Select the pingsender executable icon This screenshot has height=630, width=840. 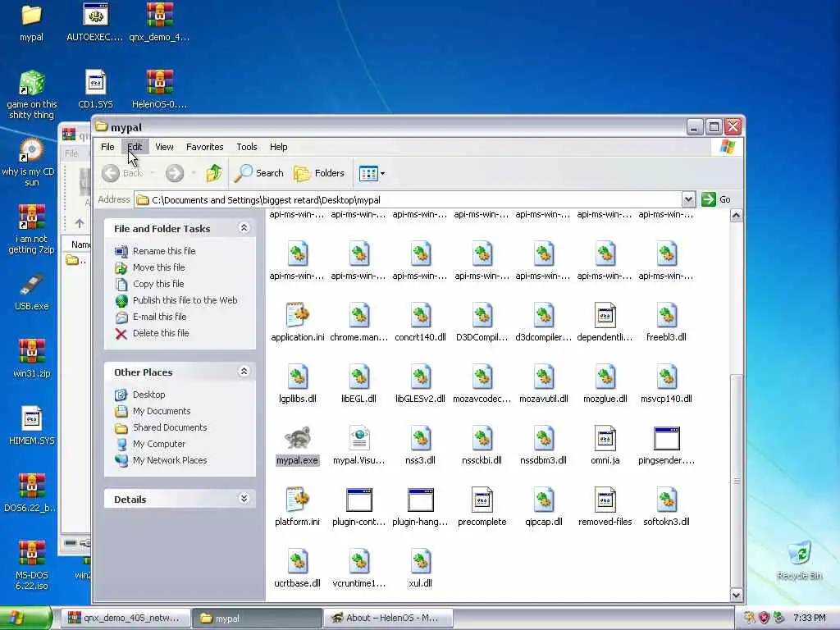coord(666,439)
